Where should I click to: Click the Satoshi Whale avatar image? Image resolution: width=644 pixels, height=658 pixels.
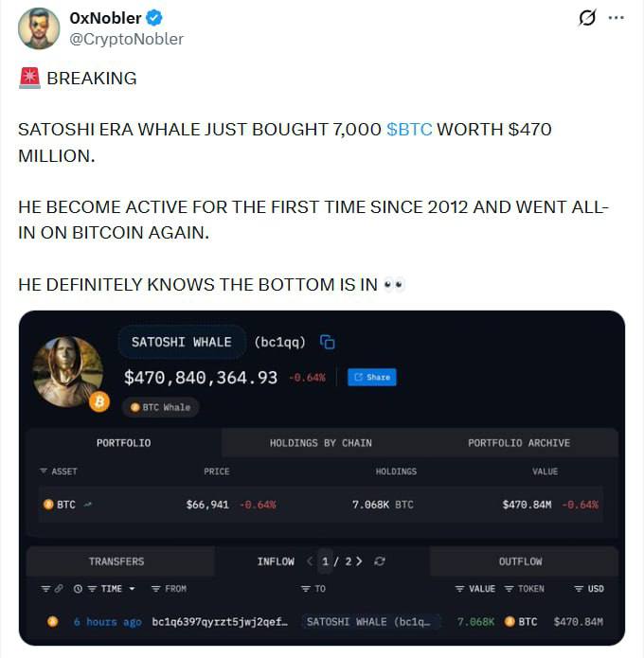tap(68, 371)
